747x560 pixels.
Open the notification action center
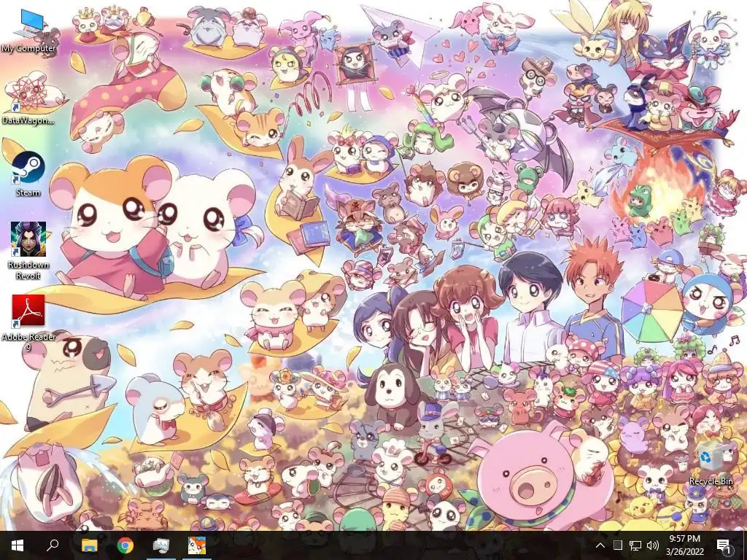tap(724, 545)
